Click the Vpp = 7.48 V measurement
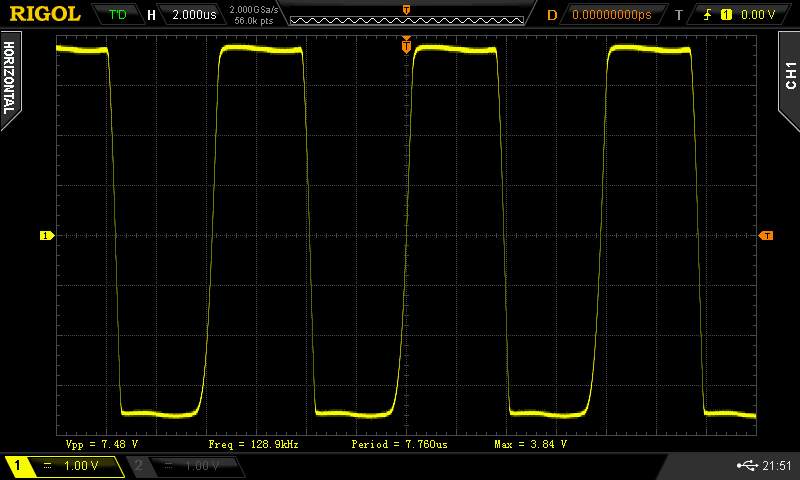800x480 pixels. 102,443
